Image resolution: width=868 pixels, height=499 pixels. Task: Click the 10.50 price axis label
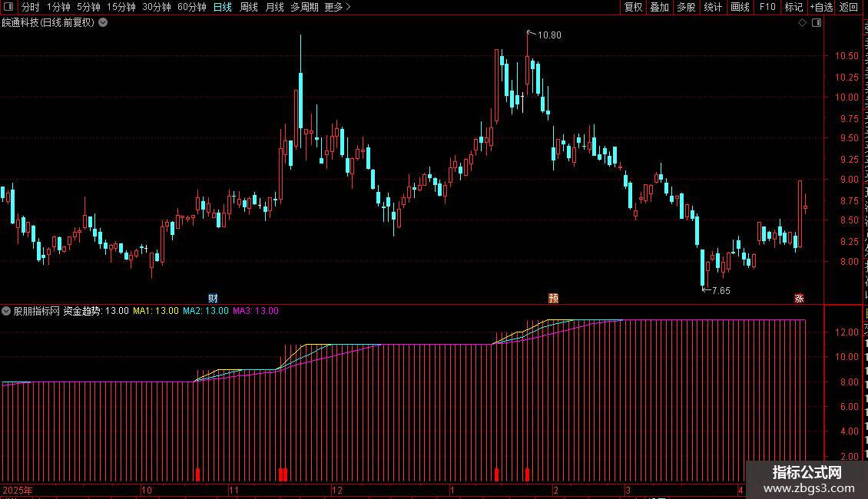pyautogui.click(x=846, y=56)
